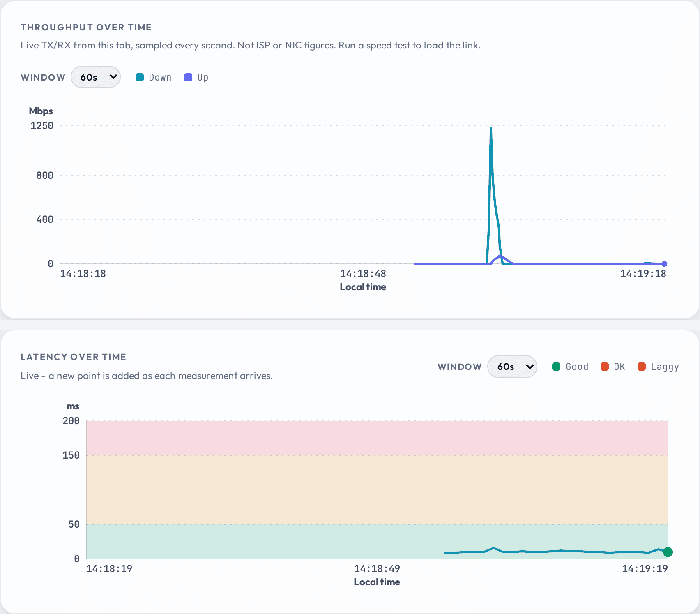The image size is (700, 614).
Task: Click the 150 ms axis label
Action: pyautogui.click(x=71, y=455)
